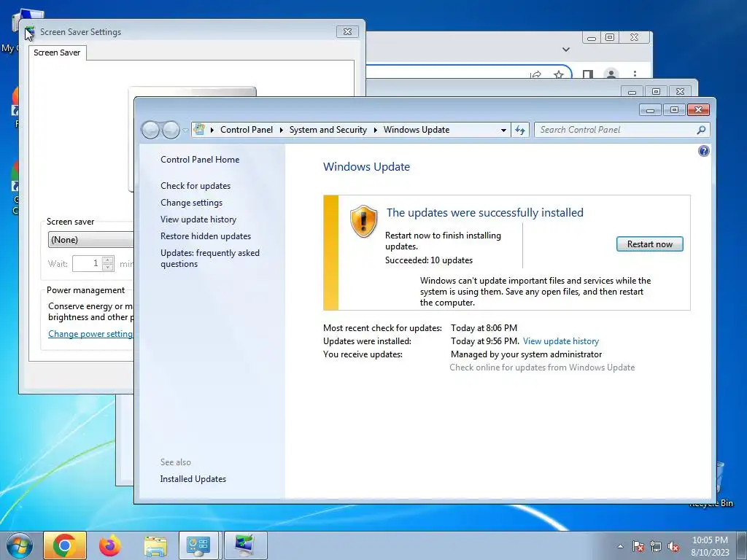Go to Control Panel Home
Screen dimensions: 747x560
[x=200, y=160]
